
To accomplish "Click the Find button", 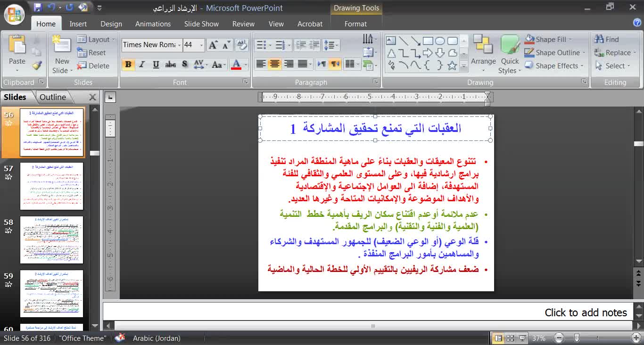I will pos(607,40).
